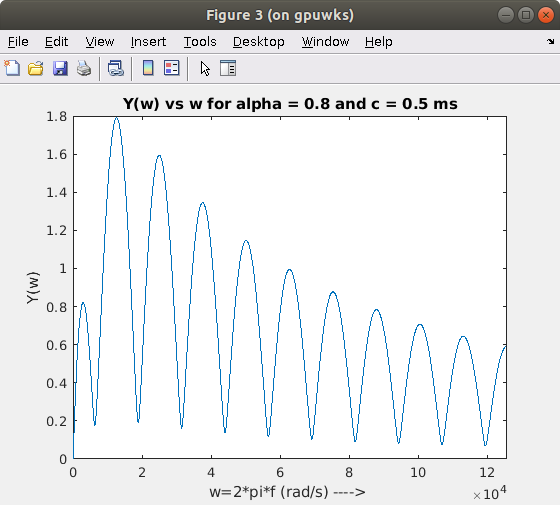Open the Window menu
The height and width of the screenshot is (505, 560).
325,42
